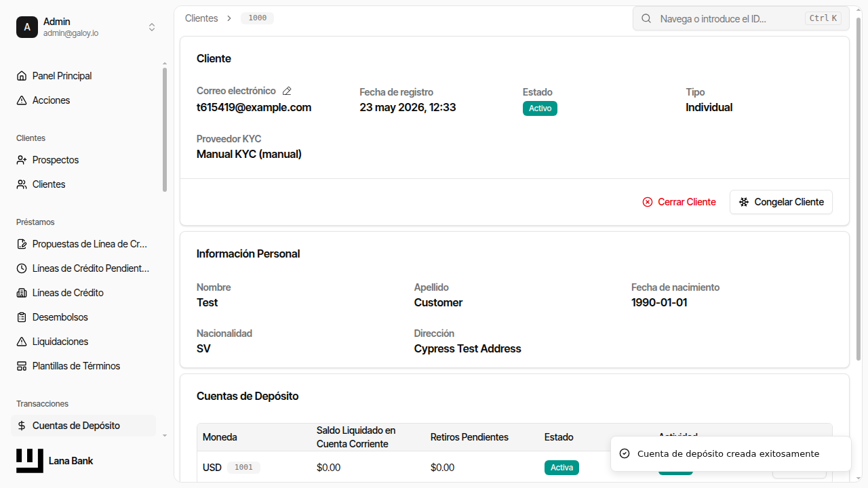Image resolution: width=868 pixels, height=488 pixels.
Task: Open Panel Principal in sidebar
Action: pyautogui.click(x=83, y=76)
